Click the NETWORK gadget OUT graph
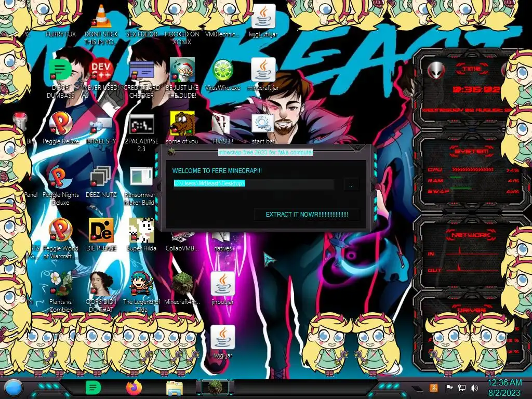 (x=472, y=268)
